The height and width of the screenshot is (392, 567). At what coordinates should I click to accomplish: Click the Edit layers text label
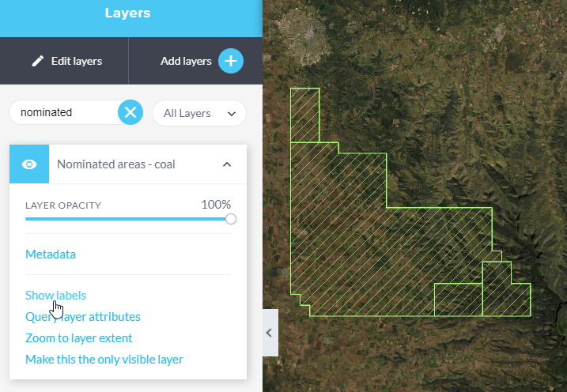pos(77,61)
